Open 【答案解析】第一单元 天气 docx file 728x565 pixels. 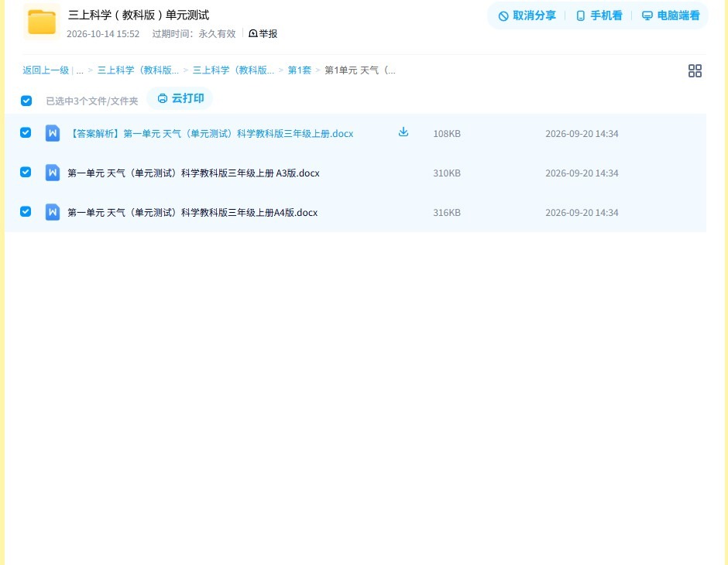211,134
